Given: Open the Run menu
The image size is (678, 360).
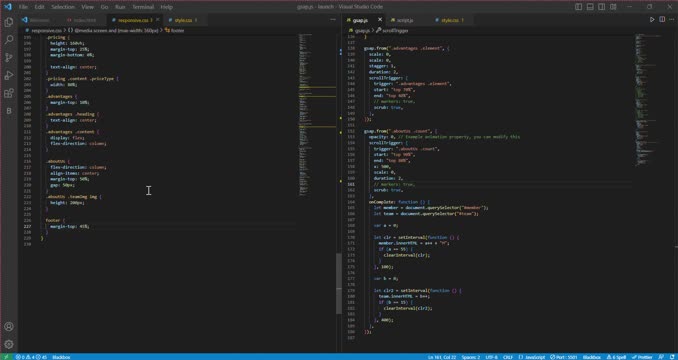Looking at the screenshot, I should (120, 7).
